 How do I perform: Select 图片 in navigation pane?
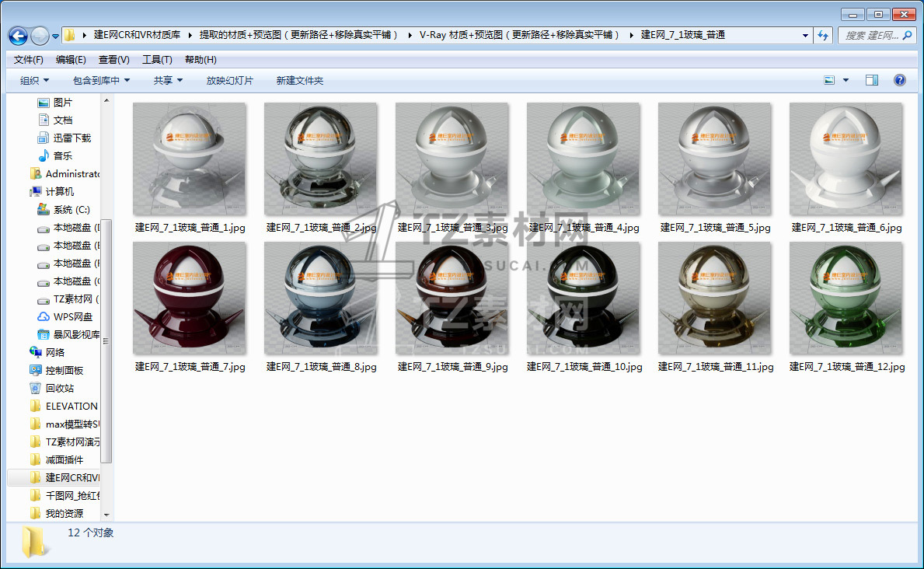point(62,103)
